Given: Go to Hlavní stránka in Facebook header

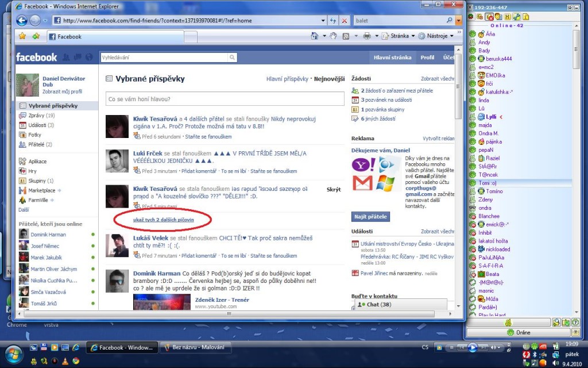Looking at the screenshot, I should 392,57.
